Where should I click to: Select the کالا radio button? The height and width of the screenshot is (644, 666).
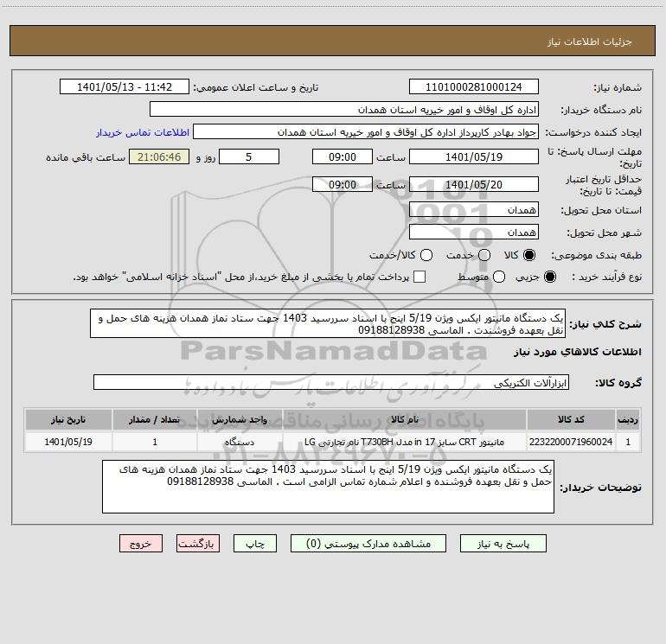pos(528,255)
